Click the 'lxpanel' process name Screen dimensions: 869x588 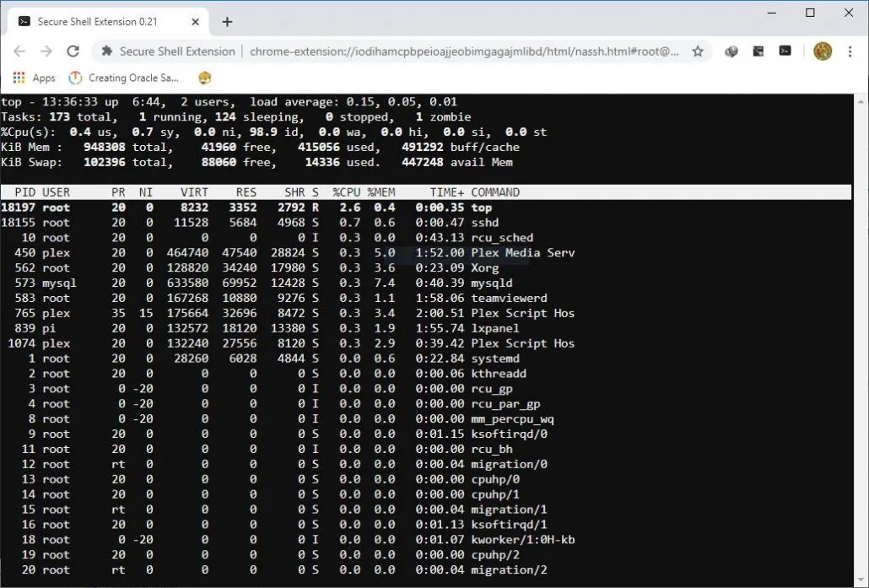[495, 329]
